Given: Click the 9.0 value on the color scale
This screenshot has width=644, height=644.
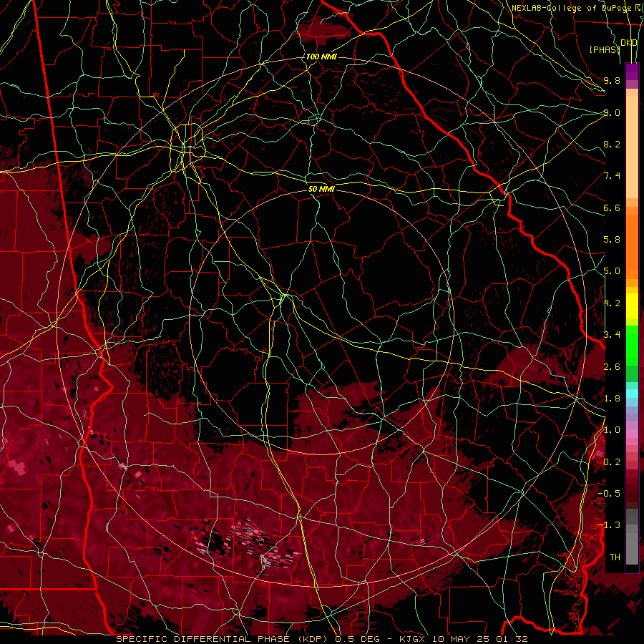Looking at the screenshot, I should [x=612, y=112].
